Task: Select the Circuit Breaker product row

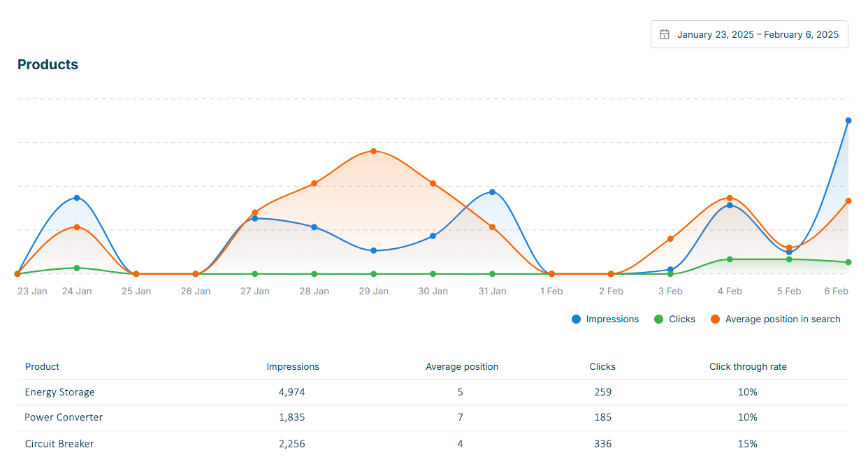Action: pos(59,444)
